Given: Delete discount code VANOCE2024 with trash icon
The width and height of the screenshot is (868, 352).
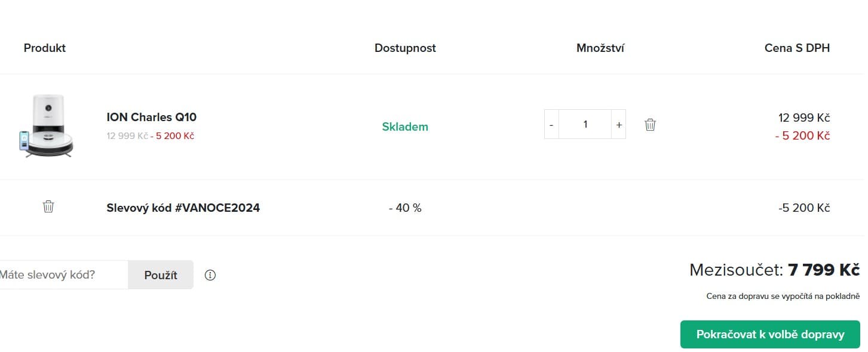Looking at the screenshot, I should pyautogui.click(x=48, y=206).
